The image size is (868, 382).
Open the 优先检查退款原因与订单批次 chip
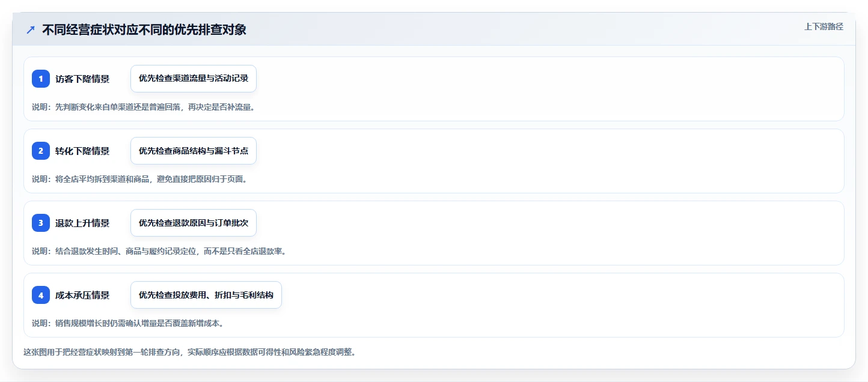pos(194,223)
